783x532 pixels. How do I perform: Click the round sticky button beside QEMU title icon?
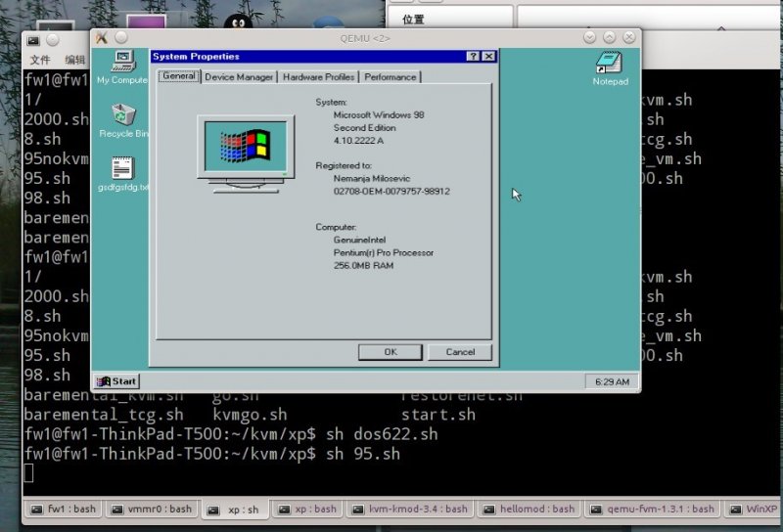[x=120, y=38]
